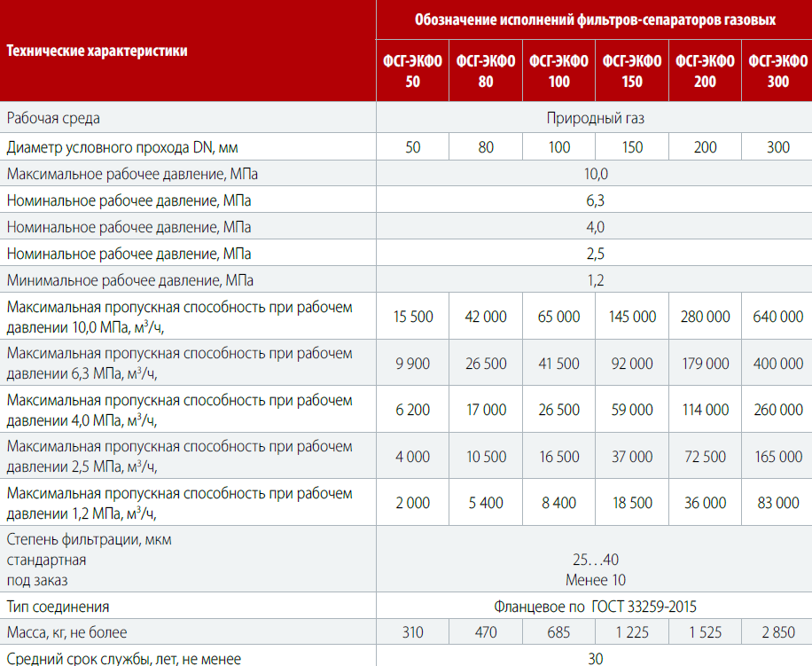The image size is (812, 666).
Task: Click 'Максимальное рабочее давление, МПа' label
Action: [132, 174]
